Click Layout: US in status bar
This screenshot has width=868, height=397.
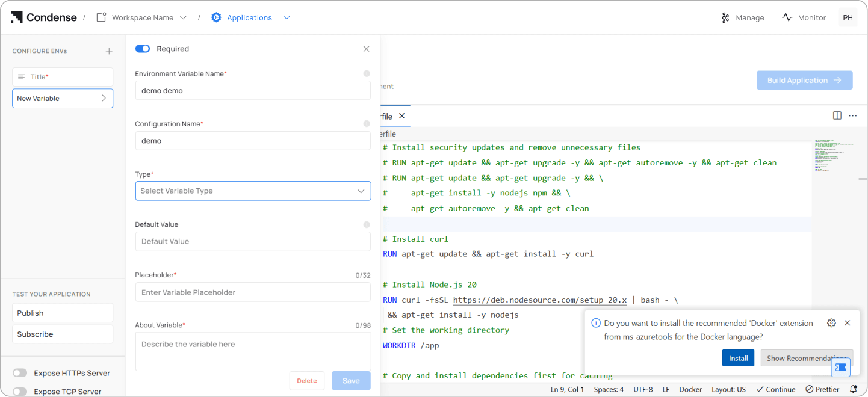728,389
